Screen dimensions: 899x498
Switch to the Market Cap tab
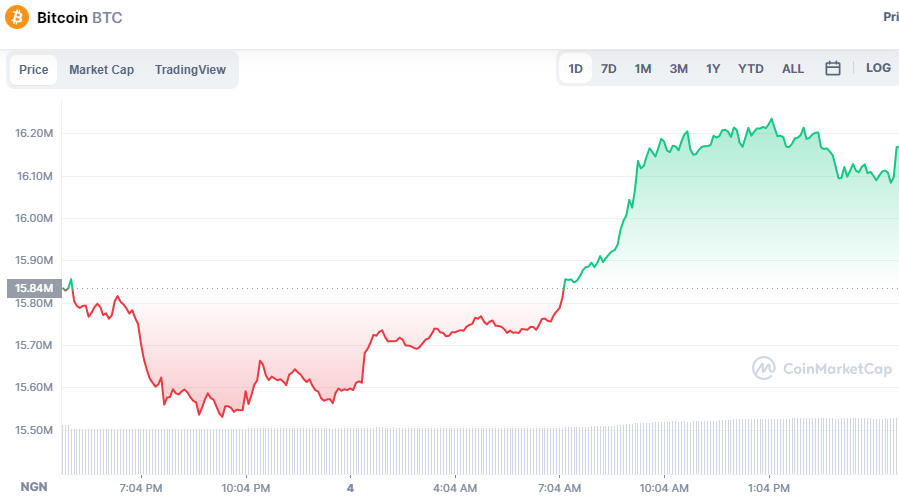point(101,70)
